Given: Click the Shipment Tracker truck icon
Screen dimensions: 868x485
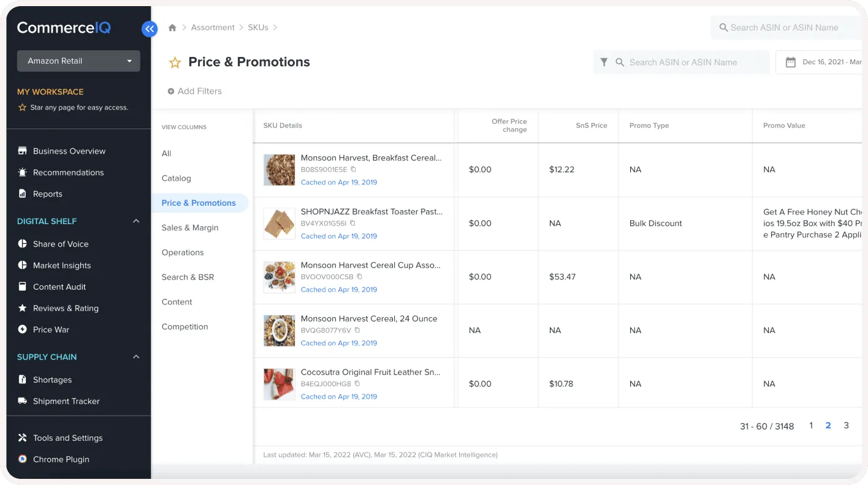Looking at the screenshot, I should tap(23, 401).
